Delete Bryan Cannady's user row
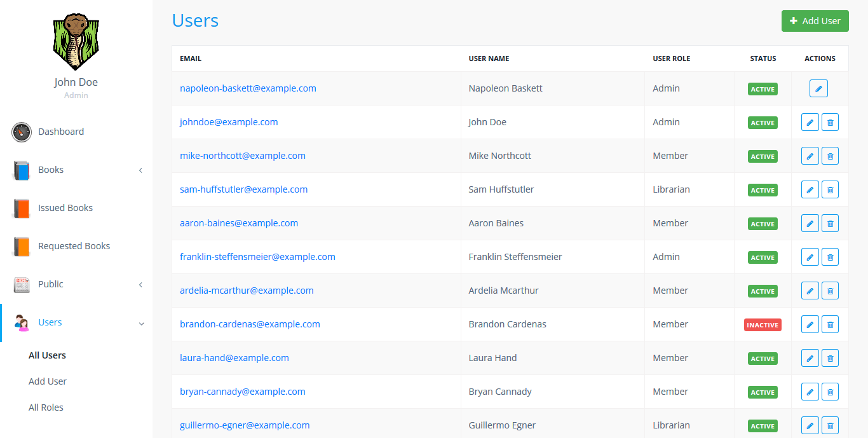868x438 pixels. click(830, 392)
